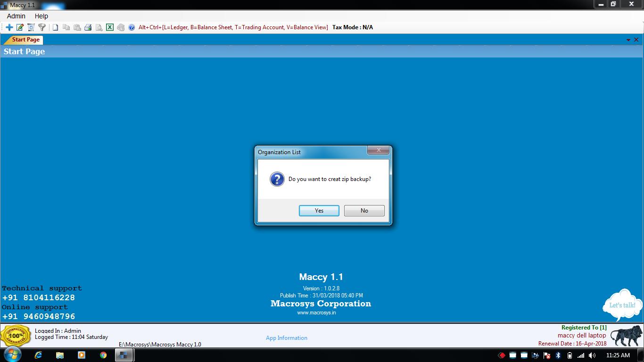Click technical support number +91 8104116228
Image resolution: width=644 pixels, height=362 pixels.
[x=39, y=298]
